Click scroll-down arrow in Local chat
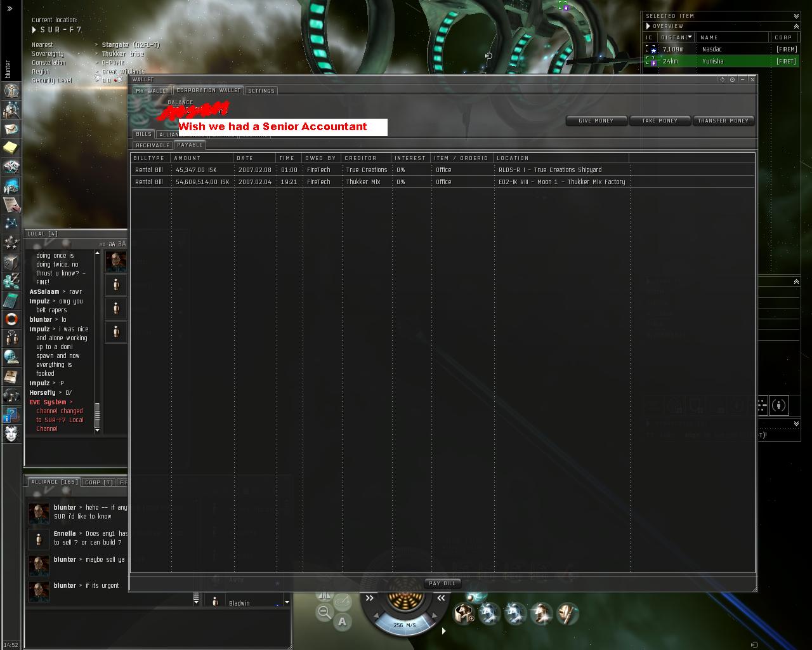 click(97, 430)
